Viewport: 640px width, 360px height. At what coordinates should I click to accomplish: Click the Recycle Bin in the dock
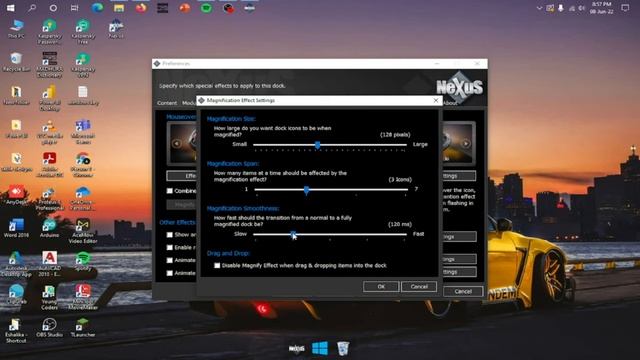[343, 348]
